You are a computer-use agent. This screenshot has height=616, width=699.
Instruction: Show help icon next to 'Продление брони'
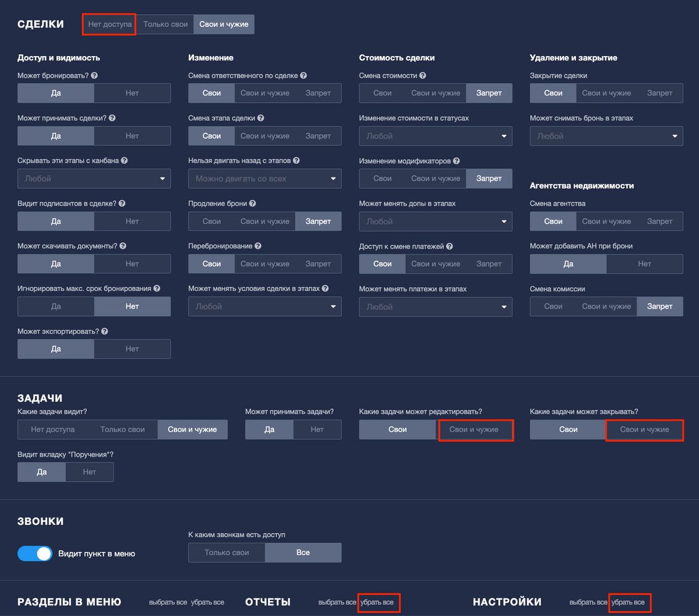coord(253,203)
